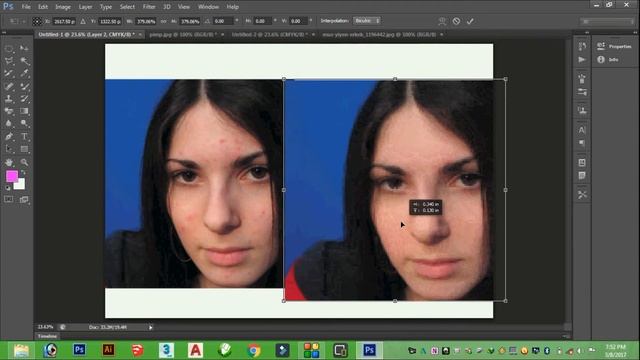The height and width of the screenshot is (360, 640).
Task: Reset default foreground and background colors
Action: tap(8, 188)
